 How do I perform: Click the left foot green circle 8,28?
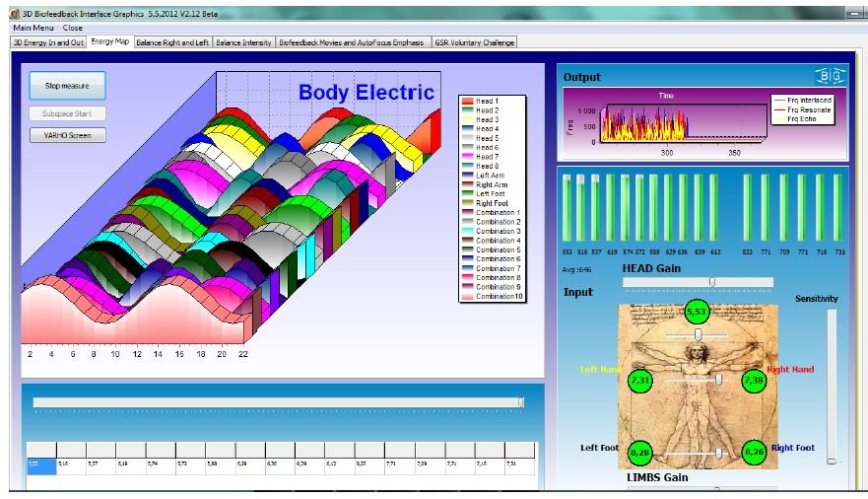click(x=640, y=451)
